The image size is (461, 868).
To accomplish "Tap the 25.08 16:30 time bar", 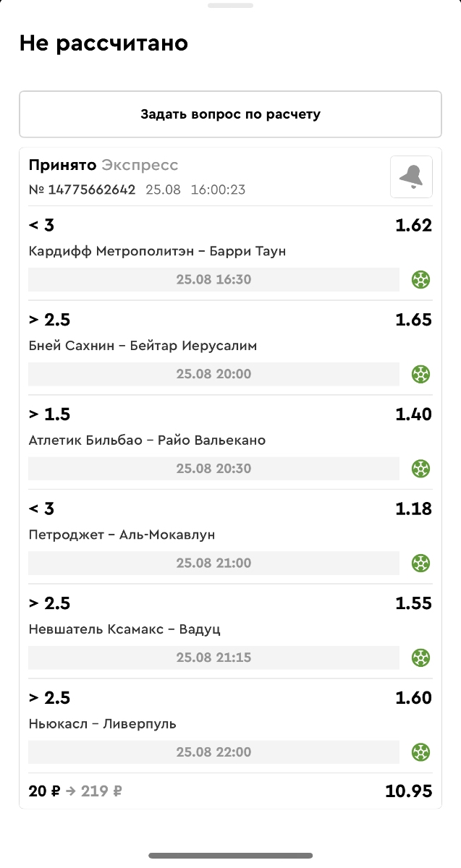I will (x=213, y=279).
